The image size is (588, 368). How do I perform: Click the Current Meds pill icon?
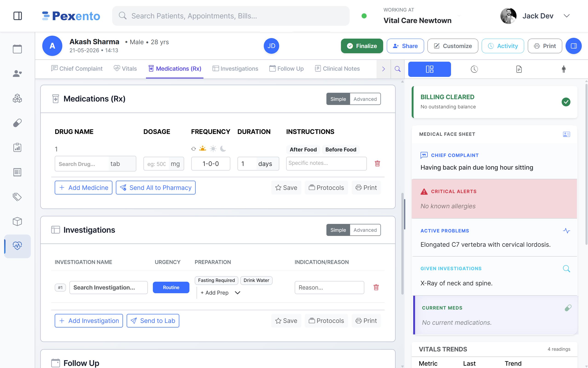coord(568,308)
